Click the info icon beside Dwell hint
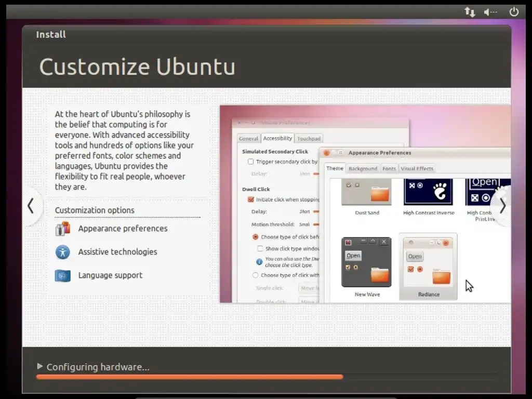The height and width of the screenshot is (399, 532). pos(259,262)
